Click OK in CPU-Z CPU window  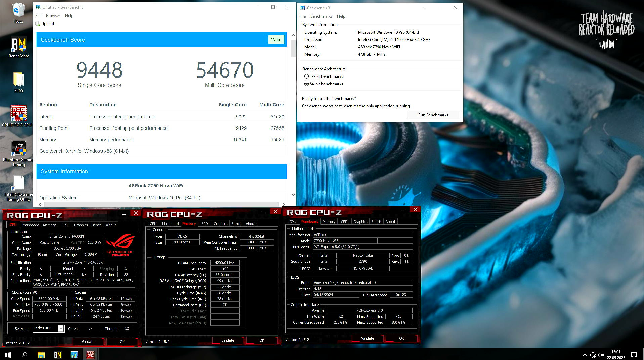(122, 342)
